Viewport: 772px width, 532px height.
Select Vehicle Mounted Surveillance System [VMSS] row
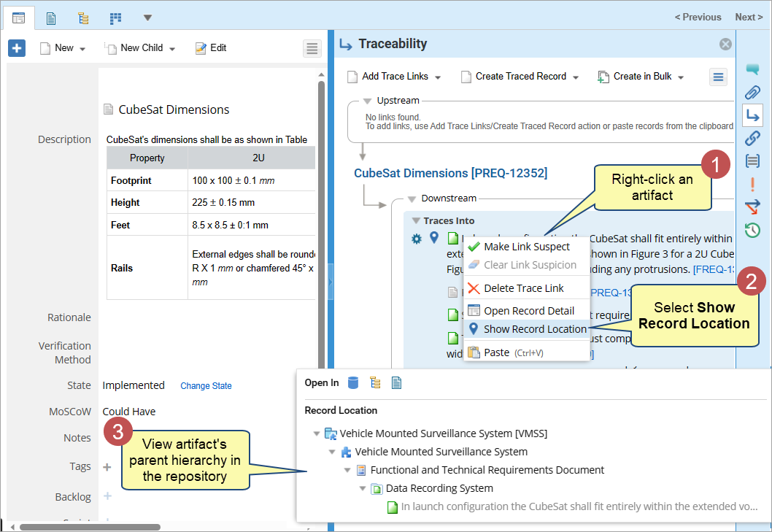[435, 434]
